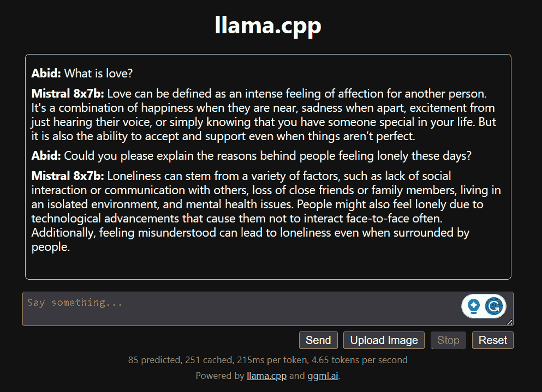This screenshot has width=542, height=392.
Task: Click the Grammarly lightbulb suggestions icon
Action: point(474,306)
